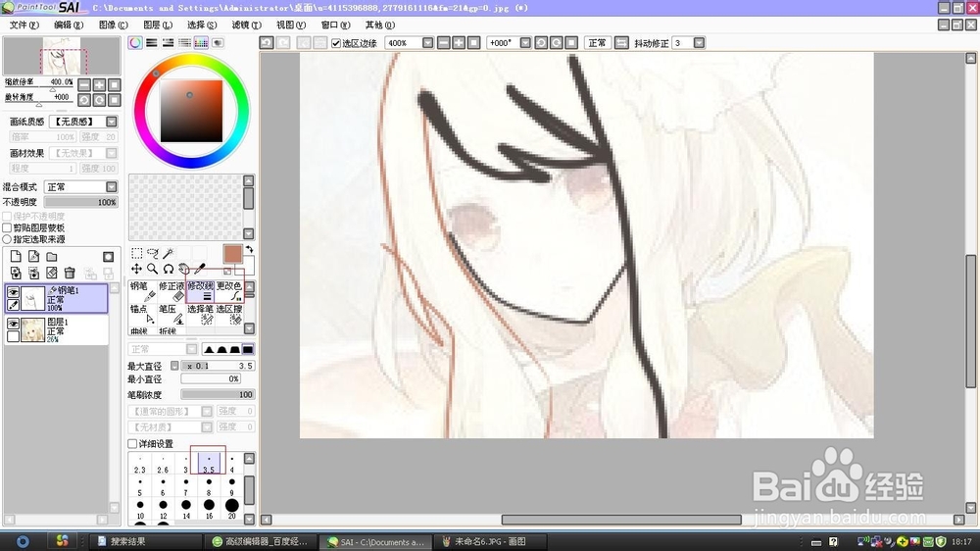Viewport: 980px width, 551px height.
Task: Choose the 修改线 line edit tool
Action: (x=200, y=291)
